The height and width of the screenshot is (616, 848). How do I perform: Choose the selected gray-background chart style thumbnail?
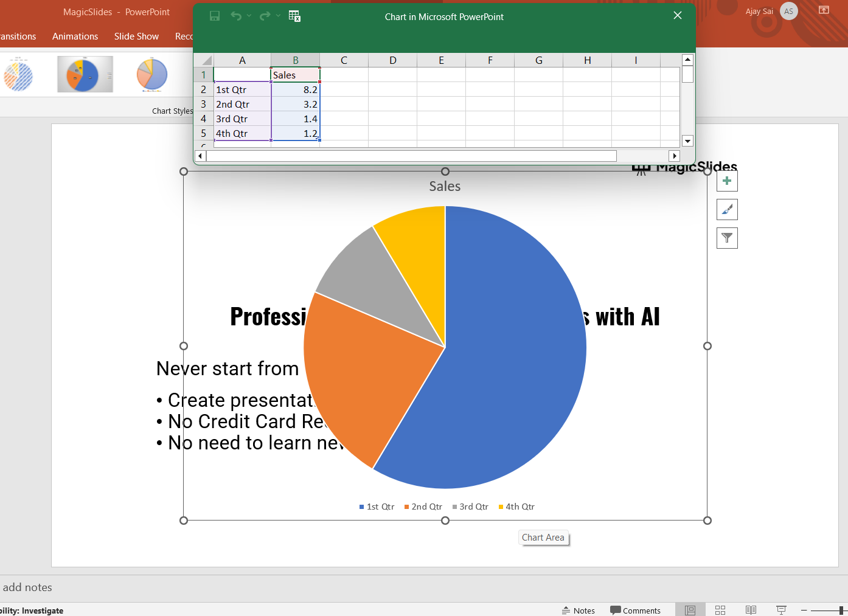coord(85,74)
